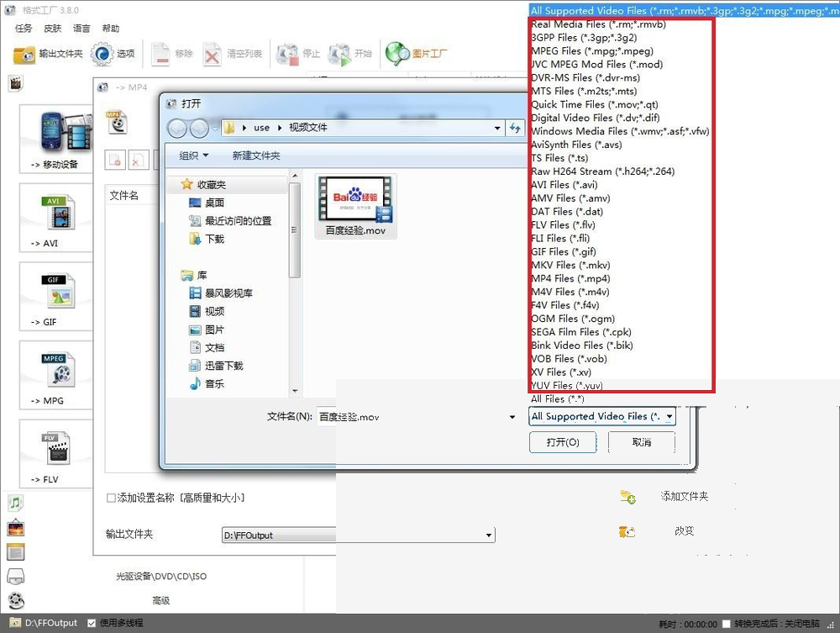Click the navigation pane scroll down arrow
The height and width of the screenshot is (633, 840).
(x=295, y=391)
